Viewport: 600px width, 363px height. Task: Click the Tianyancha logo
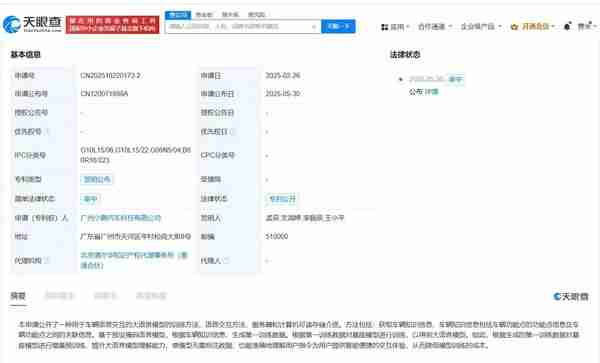click(x=32, y=24)
